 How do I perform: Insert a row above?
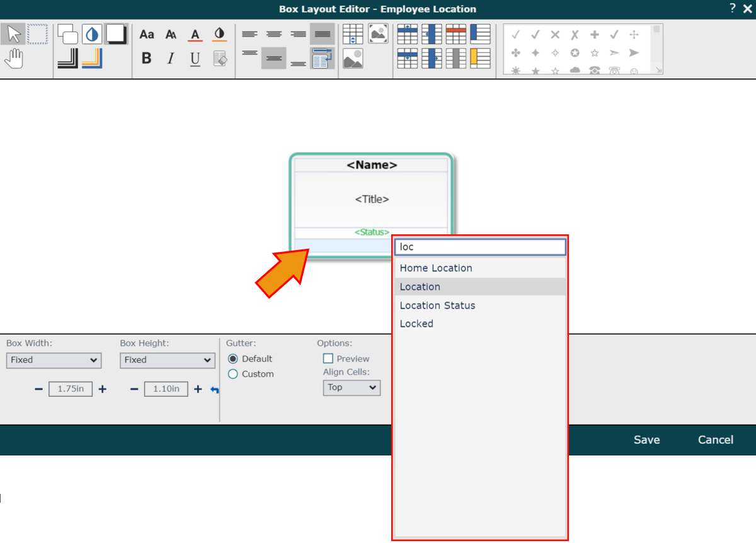coord(408,34)
